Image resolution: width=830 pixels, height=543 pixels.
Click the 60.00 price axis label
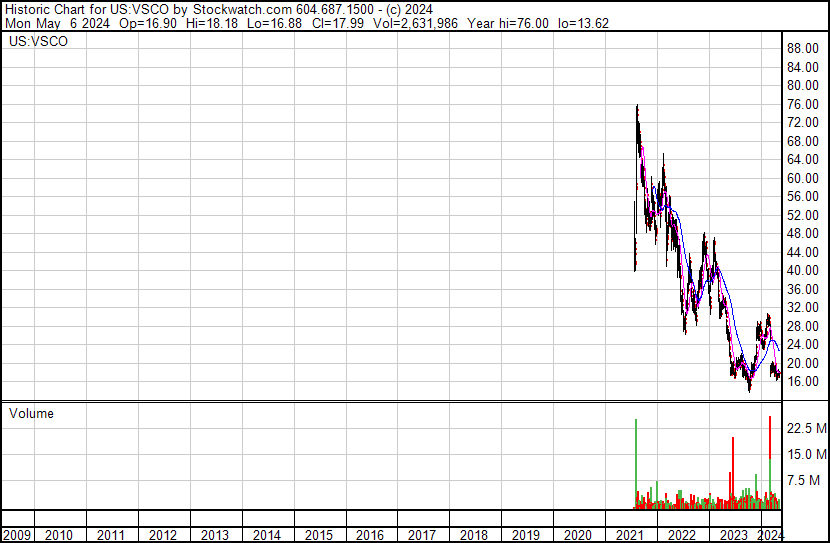(x=803, y=178)
